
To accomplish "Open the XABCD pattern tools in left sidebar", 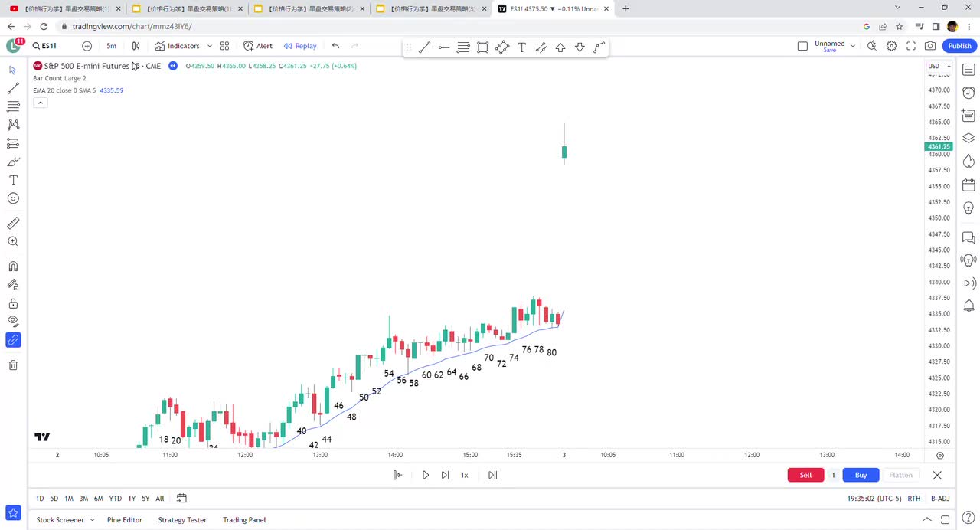I will pos(13,125).
